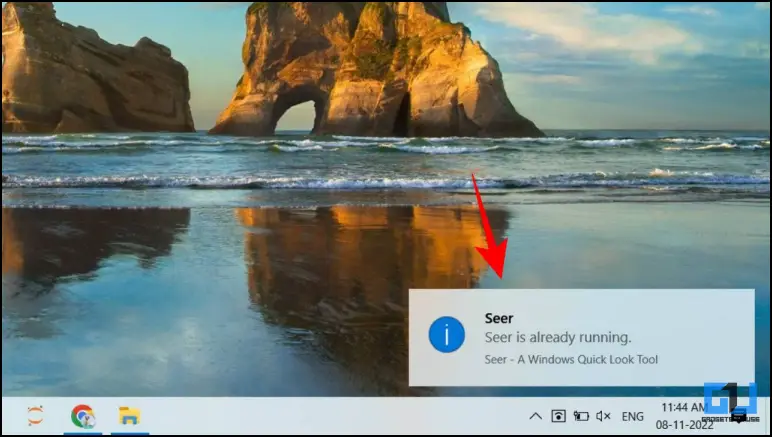Open the clock flyout at 11:44 AM

point(683,407)
